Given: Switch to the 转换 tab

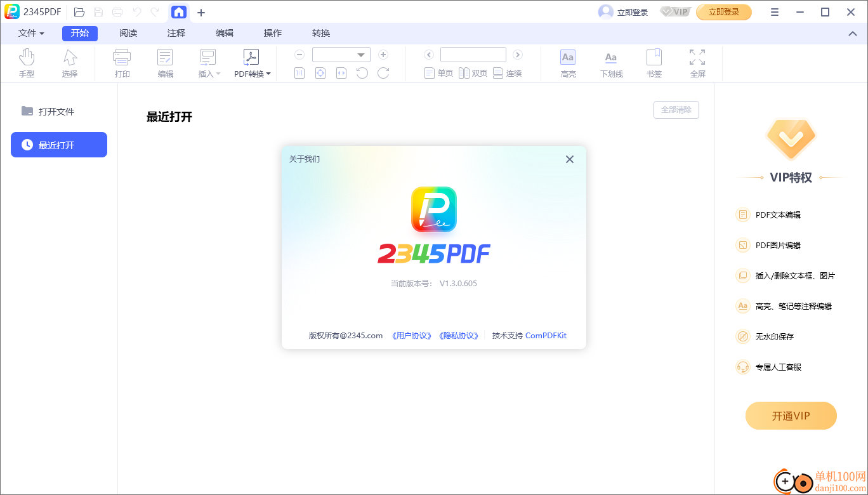Looking at the screenshot, I should (x=321, y=33).
